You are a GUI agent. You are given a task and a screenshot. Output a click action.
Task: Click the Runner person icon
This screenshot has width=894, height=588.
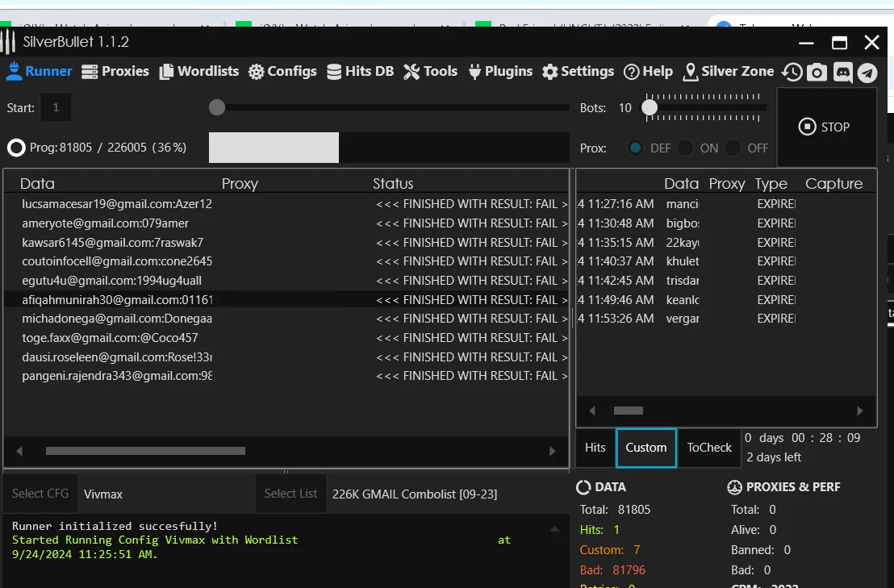(15, 71)
